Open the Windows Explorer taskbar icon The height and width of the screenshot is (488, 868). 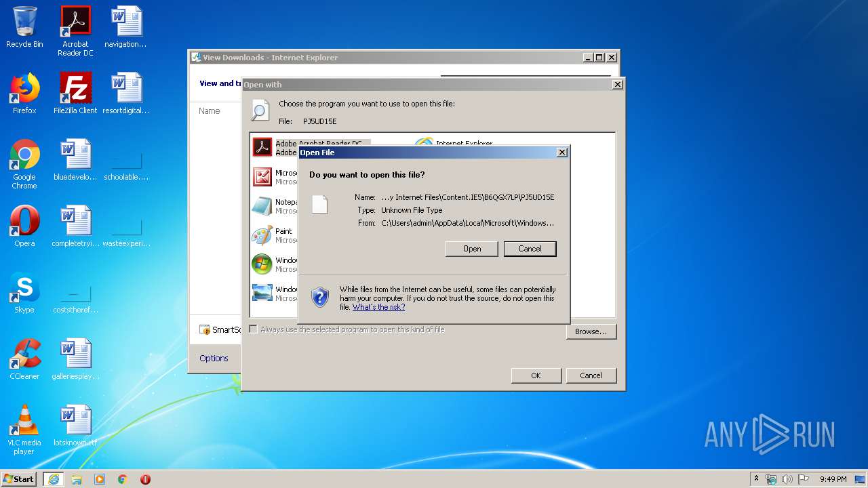point(77,479)
